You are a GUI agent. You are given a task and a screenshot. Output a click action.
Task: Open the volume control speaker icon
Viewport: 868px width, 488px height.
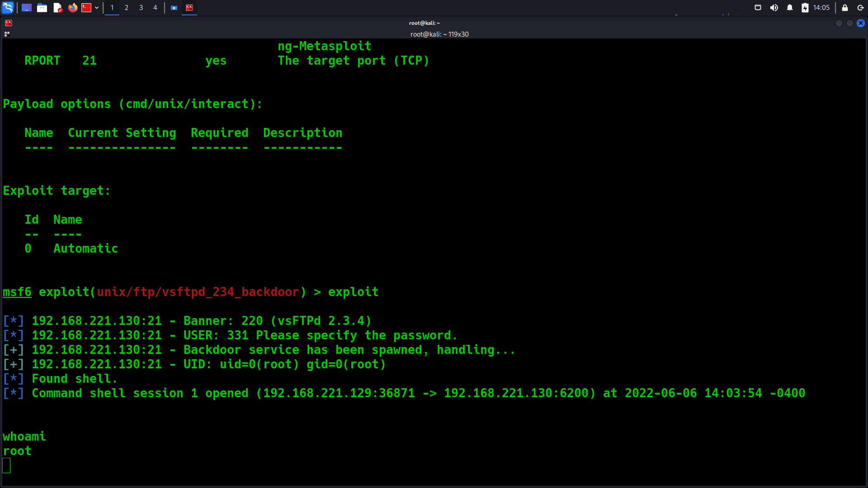(x=774, y=8)
